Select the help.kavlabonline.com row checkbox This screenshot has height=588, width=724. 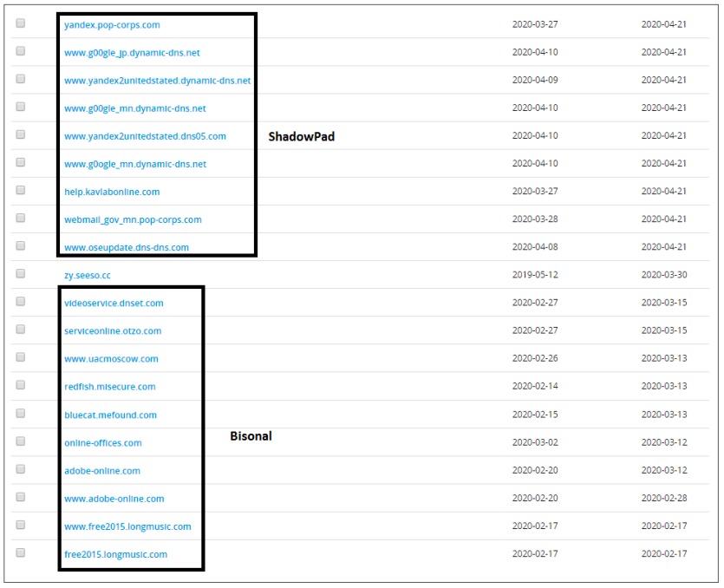[x=20, y=190]
